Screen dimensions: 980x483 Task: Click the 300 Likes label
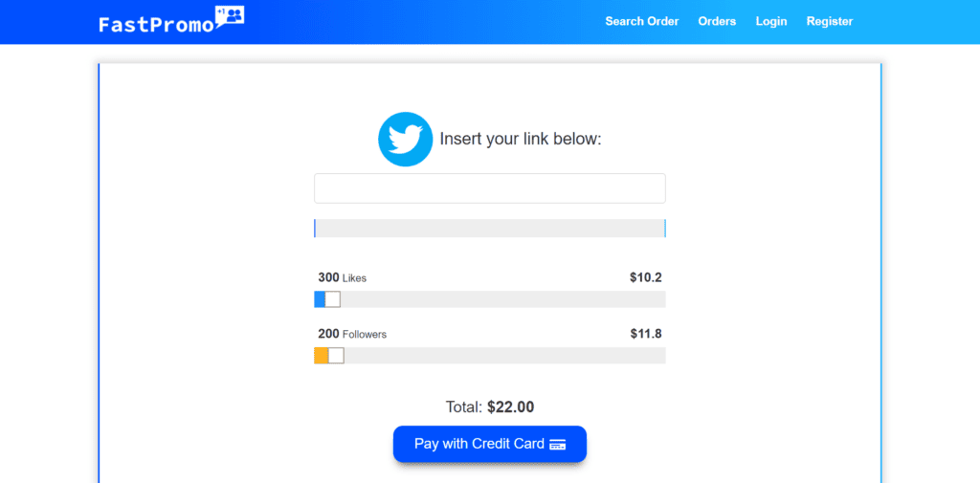[x=342, y=278]
